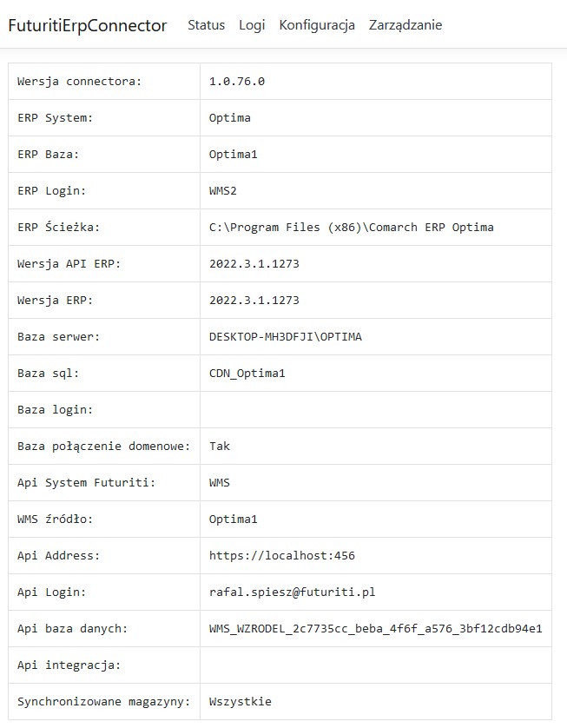Click the Tak domain connection value
This screenshot has width=567, height=728.
(x=220, y=447)
